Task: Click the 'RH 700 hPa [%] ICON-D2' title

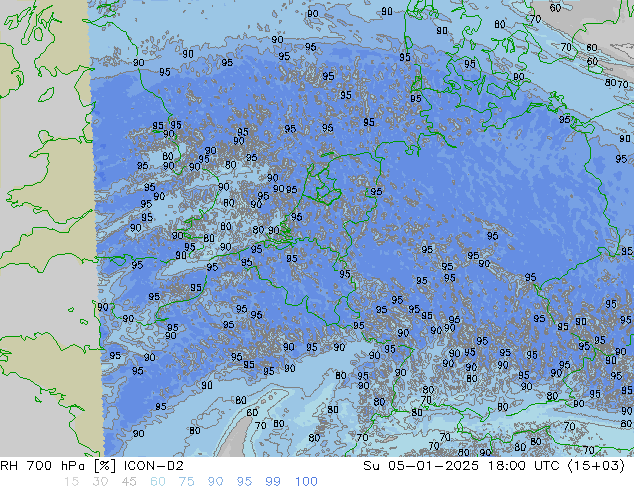Action: point(92,466)
